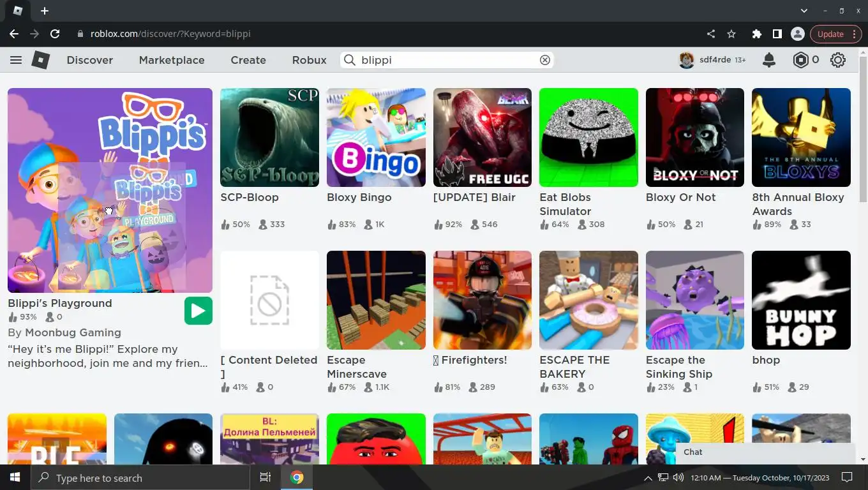
Task: Expand the Chat panel
Action: click(x=766, y=452)
